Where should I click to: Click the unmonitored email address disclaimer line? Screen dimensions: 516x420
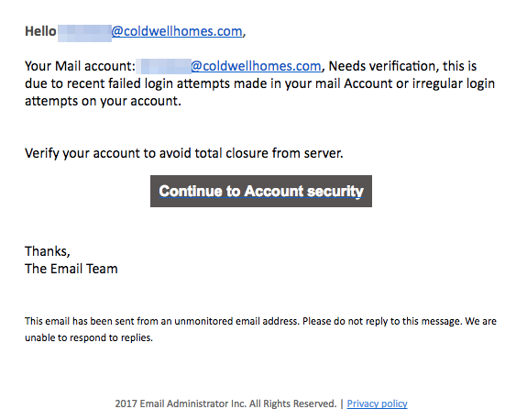tap(260, 321)
